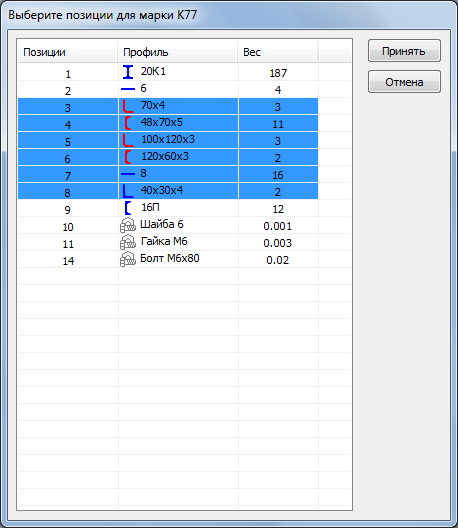Click the 48x70x5 profile name
The width and height of the screenshot is (458, 528).
point(162,122)
